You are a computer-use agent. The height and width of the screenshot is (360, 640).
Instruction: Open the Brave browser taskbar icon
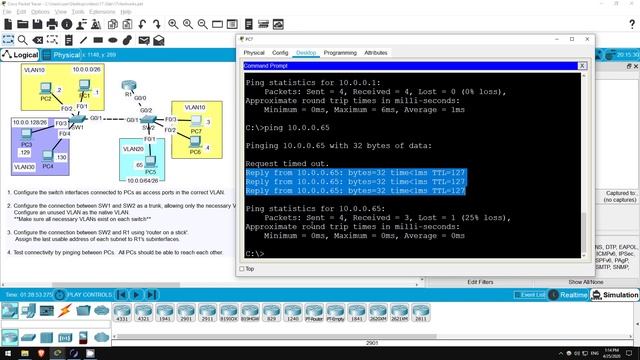pos(41,353)
